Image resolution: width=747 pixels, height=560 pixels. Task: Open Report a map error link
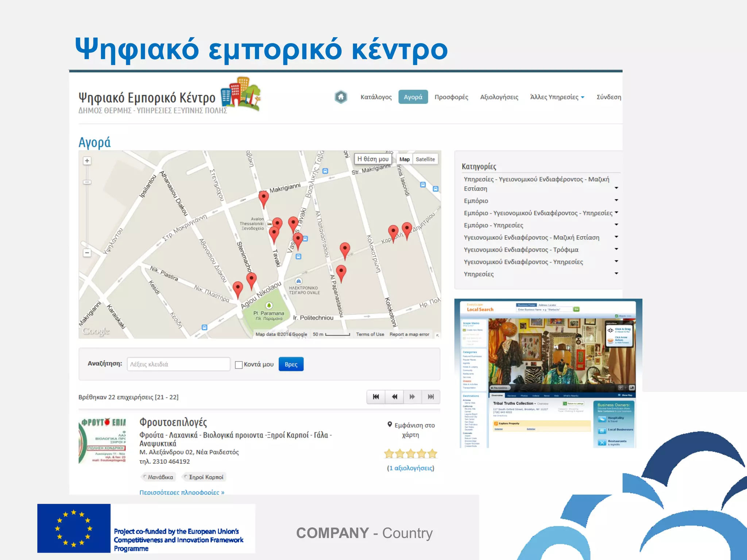pyautogui.click(x=409, y=334)
